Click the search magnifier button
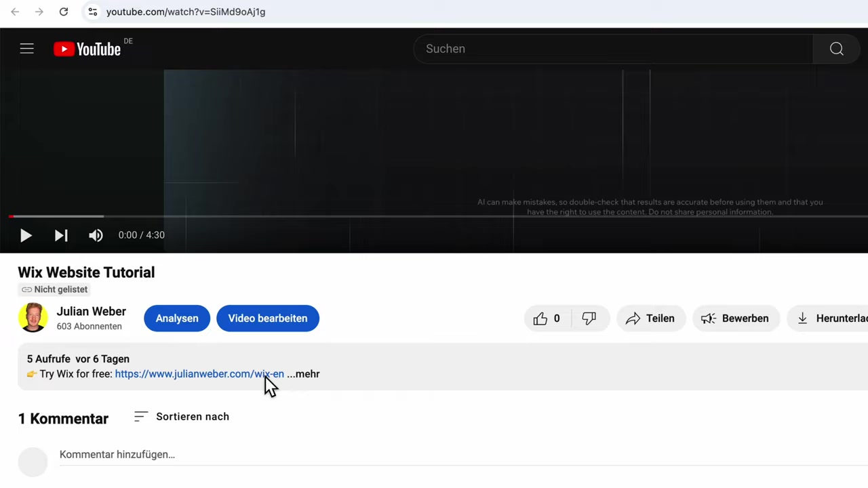Image resolution: width=868 pixels, height=488 pixels. coord(836,49)
